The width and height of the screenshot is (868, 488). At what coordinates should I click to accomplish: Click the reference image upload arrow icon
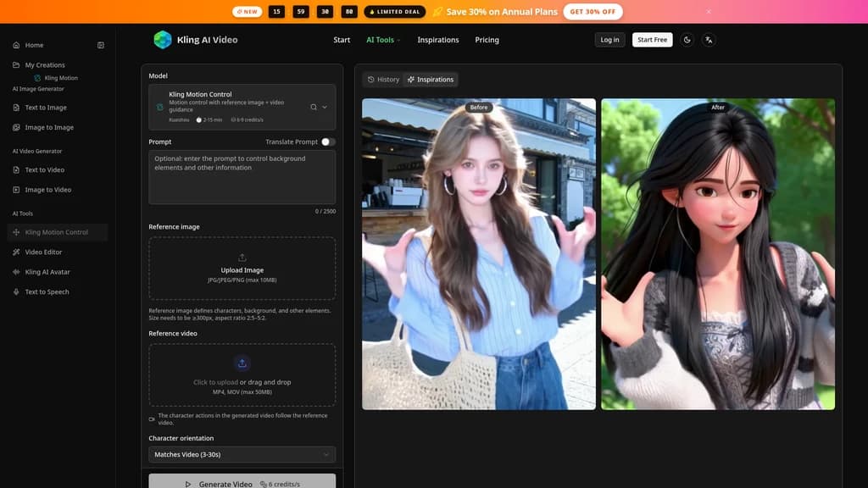(242, 258)
